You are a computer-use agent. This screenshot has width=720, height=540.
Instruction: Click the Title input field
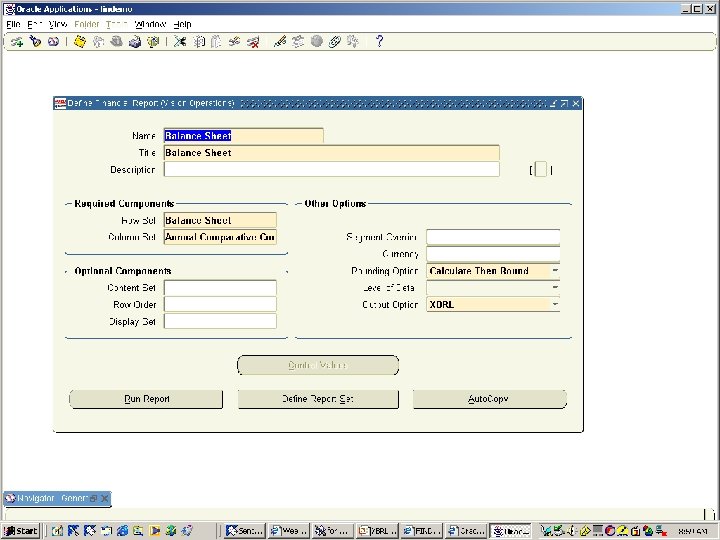[x=332, y=153]
